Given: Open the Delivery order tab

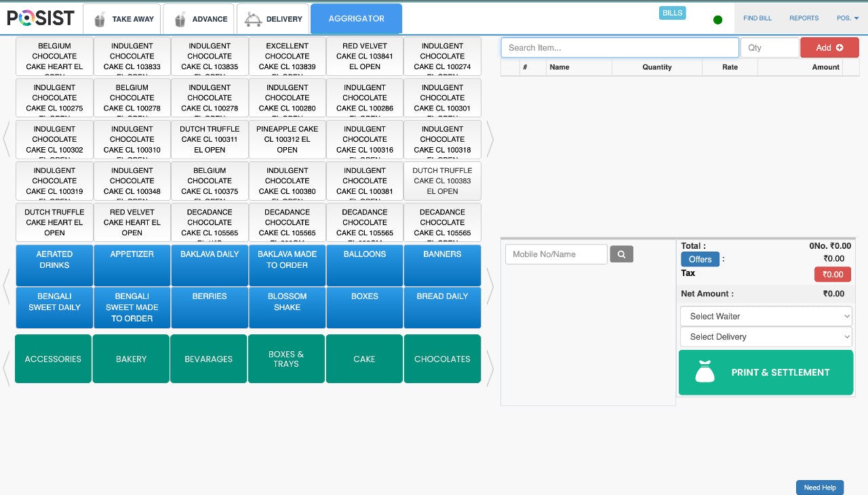Looking at the screenshot, I should pyautogui.click(x=273, y=19).
